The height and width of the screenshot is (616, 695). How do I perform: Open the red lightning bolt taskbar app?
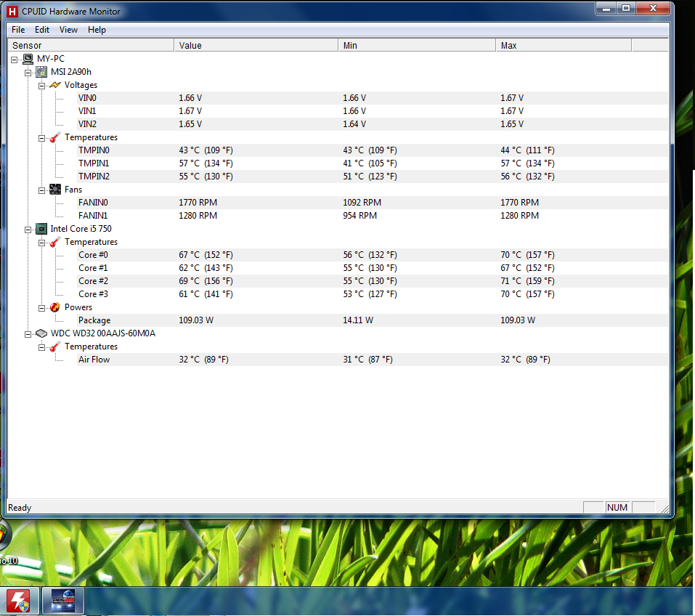19,601
